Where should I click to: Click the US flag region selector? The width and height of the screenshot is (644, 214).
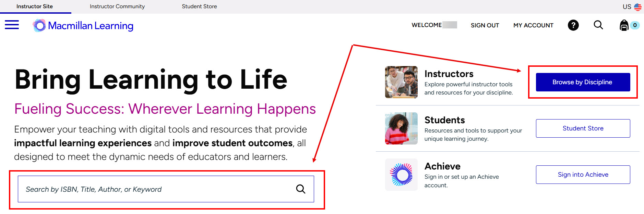click(x=637, y=7)
